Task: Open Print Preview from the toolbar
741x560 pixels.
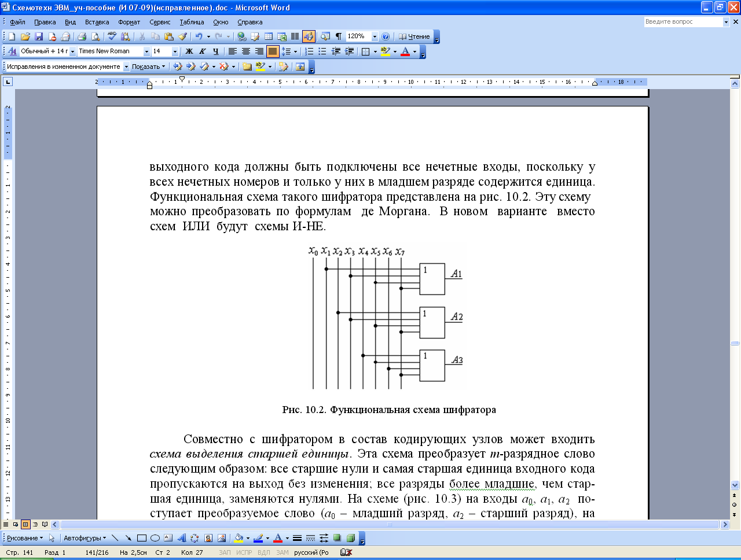Action: pos(96,36)
